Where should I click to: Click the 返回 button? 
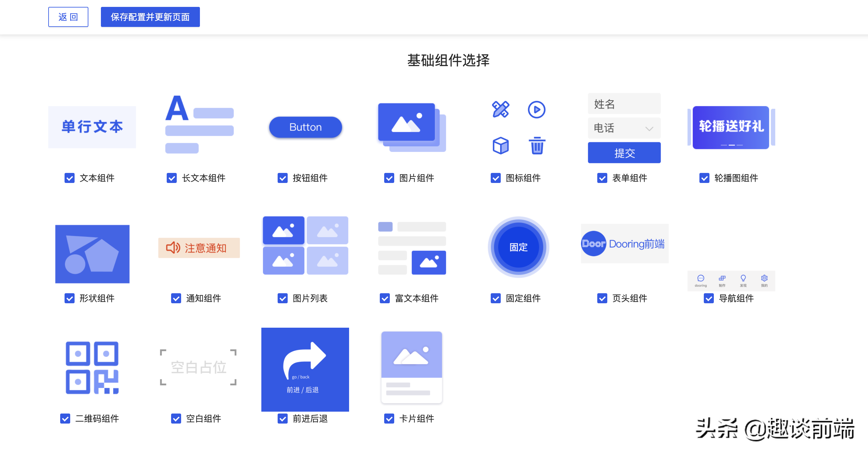pos(68,17)
